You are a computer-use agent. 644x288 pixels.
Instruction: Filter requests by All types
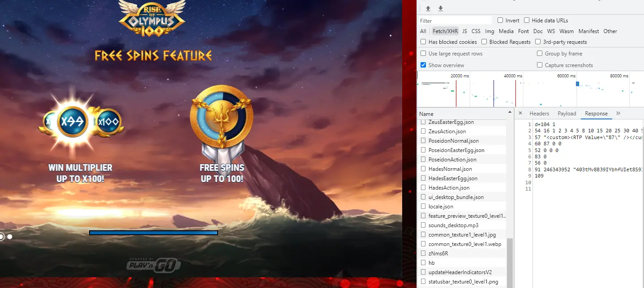(x=423, y=31)
